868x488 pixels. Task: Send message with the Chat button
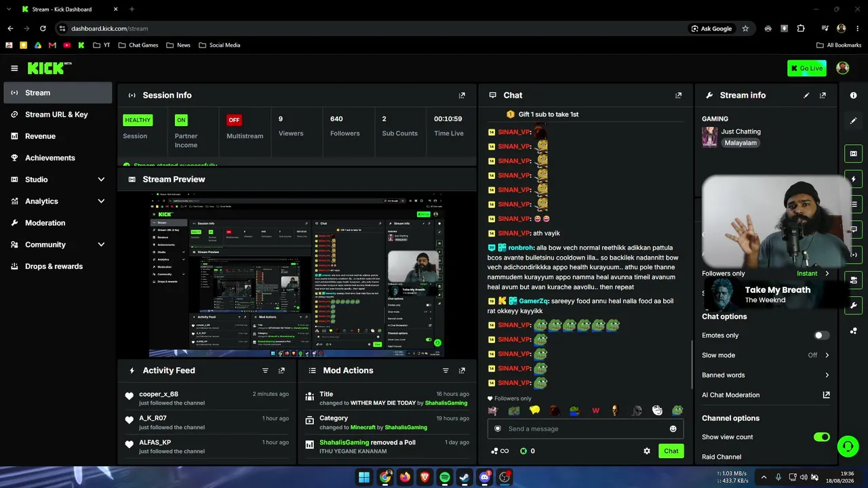pos(671,451)
